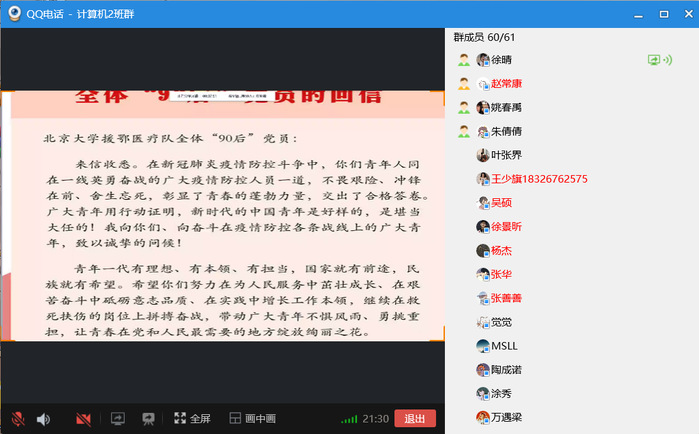Click the QQ phone app icon in title bar
Image resolution: width=699 pixels, height=434 pixels.
point(14,14)
